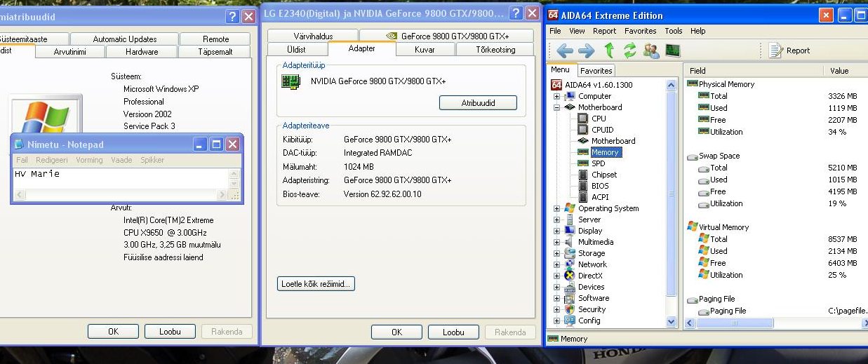Select Chipset in the AIDA64 tree

click(x=604, y=175)
